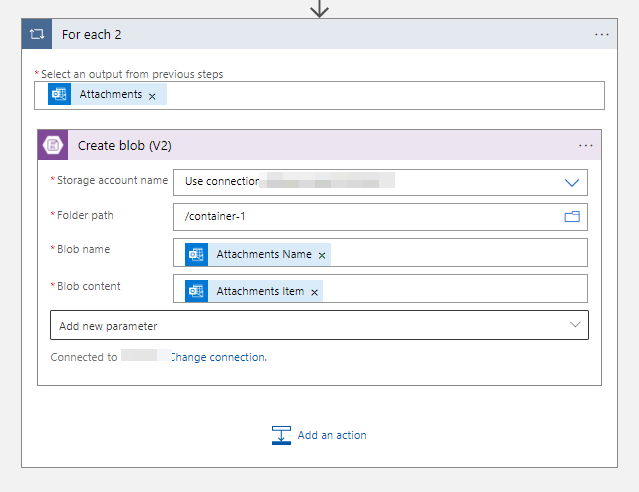Remove the Attachments Name token
This screenshot has height=492, width=639.
pyautogui.click(x=322, y=255)
